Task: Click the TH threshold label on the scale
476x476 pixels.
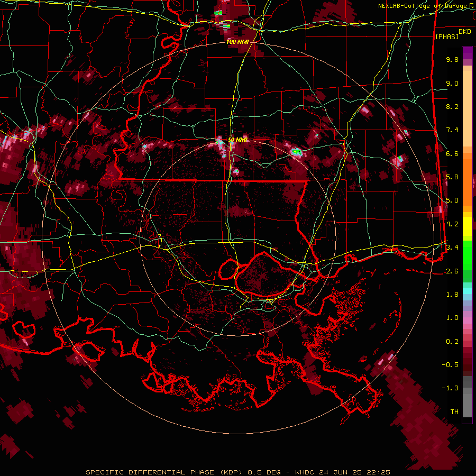Action: [454, 412]
